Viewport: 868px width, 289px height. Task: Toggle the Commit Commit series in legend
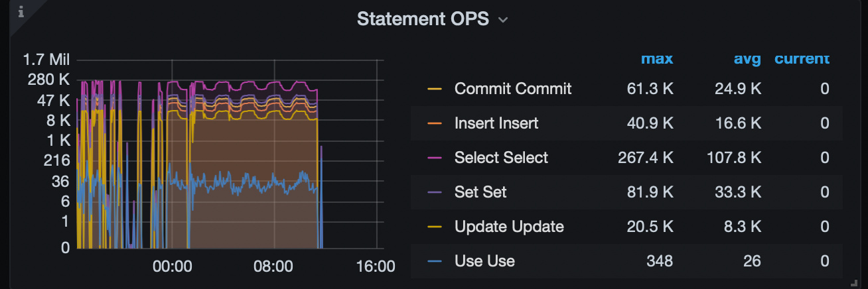[513, 89]
